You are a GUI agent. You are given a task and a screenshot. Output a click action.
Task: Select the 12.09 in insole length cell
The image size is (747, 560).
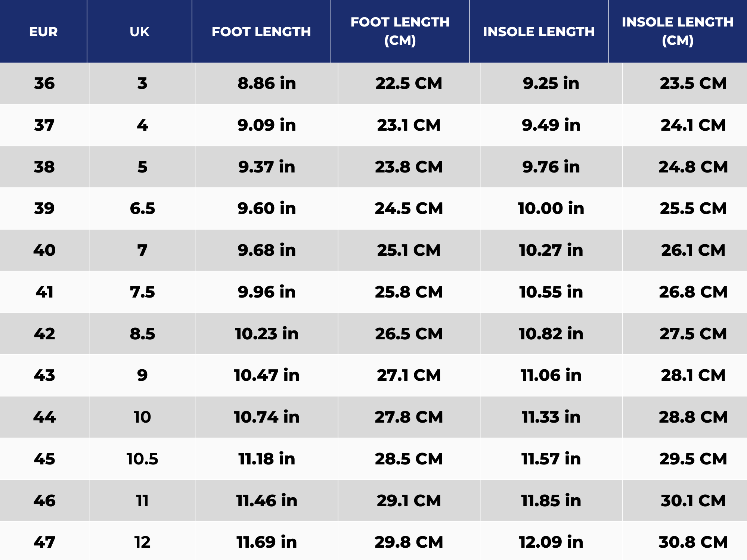pyautogui.click(x=551, y=542)
